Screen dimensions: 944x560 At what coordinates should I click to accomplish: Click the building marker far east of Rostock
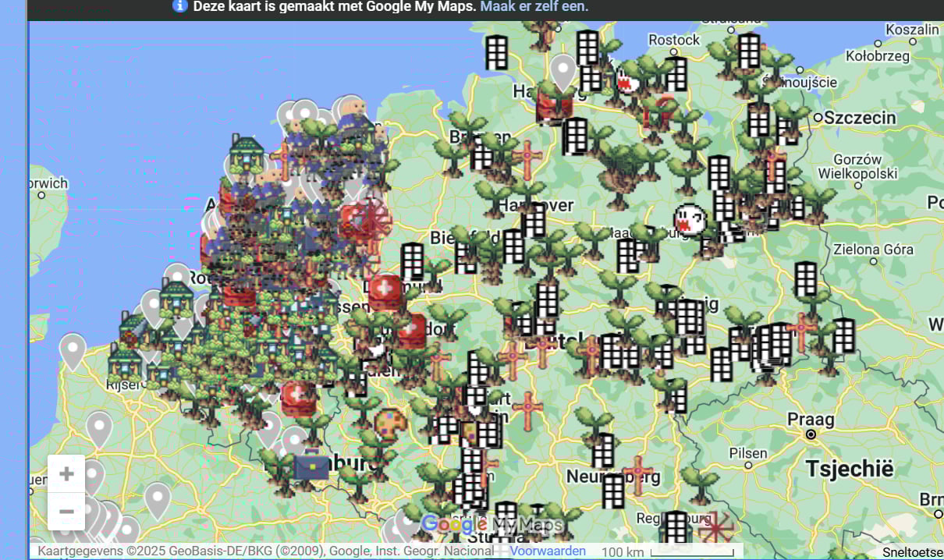(x=749, y=51)
